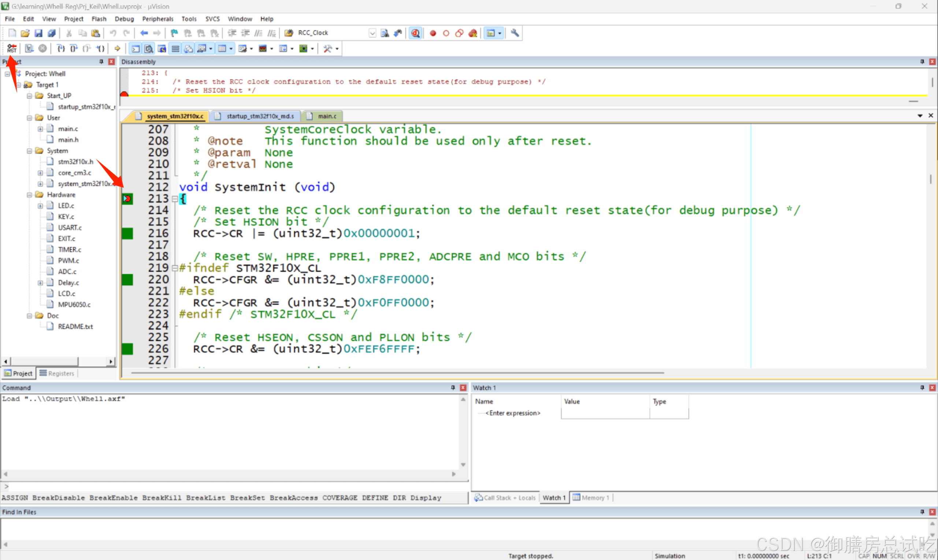Open the Toolbox hammer icon
Viewport: 938px width, 560px height.
pyautogui.click(x=327, y=48)
